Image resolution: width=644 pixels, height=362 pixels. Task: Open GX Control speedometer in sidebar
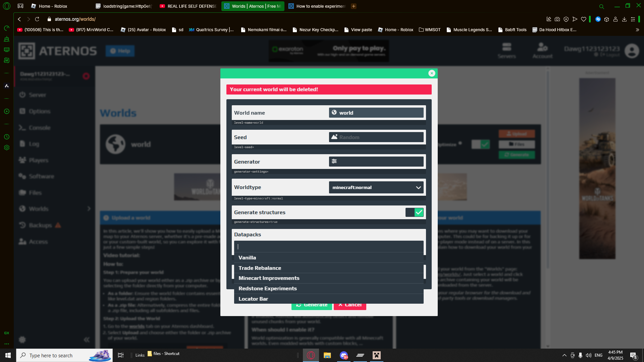click(x=7, y=28)
